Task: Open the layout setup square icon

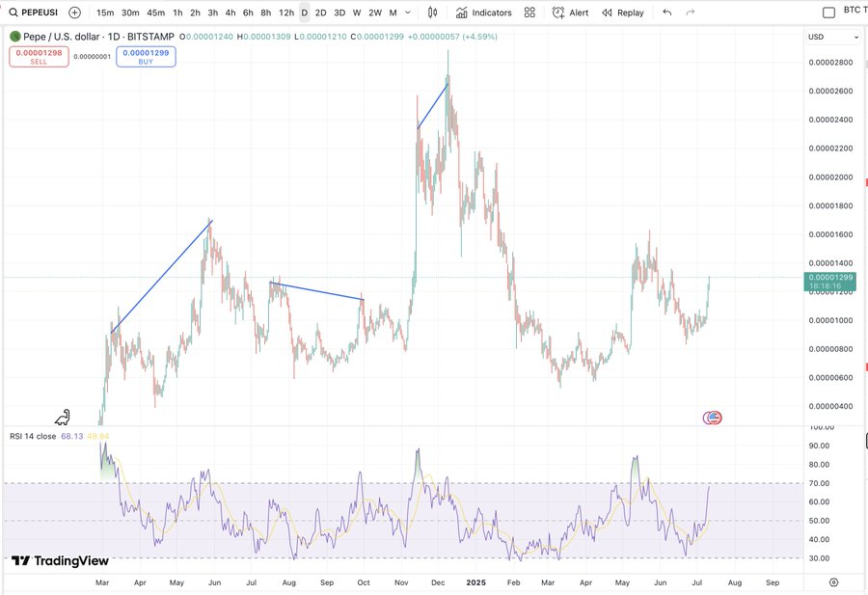Action: click(x=828, y=13)
